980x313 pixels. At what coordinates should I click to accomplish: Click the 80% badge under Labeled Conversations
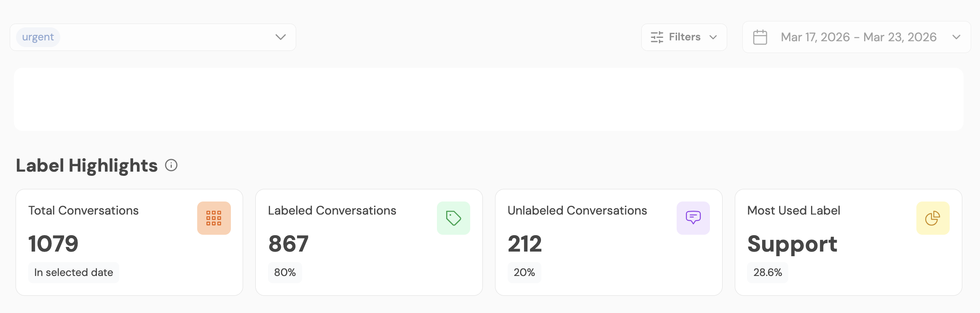coord(285,272)
